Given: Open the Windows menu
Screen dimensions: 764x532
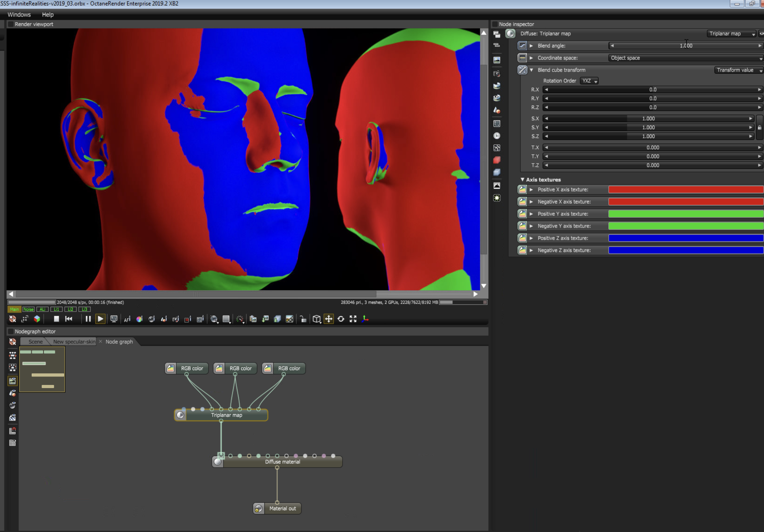Looking at the screenshot, I should point(19,15).
